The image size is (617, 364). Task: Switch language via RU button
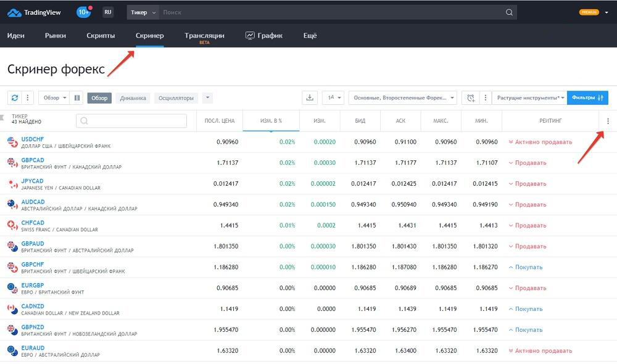click(x=108, y=12)
